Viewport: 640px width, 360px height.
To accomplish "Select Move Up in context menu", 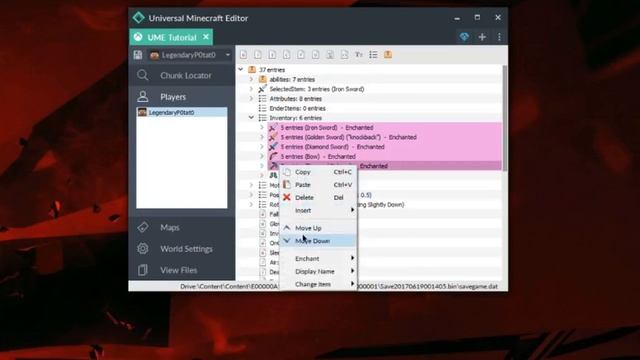I will [x=318, y=228].
